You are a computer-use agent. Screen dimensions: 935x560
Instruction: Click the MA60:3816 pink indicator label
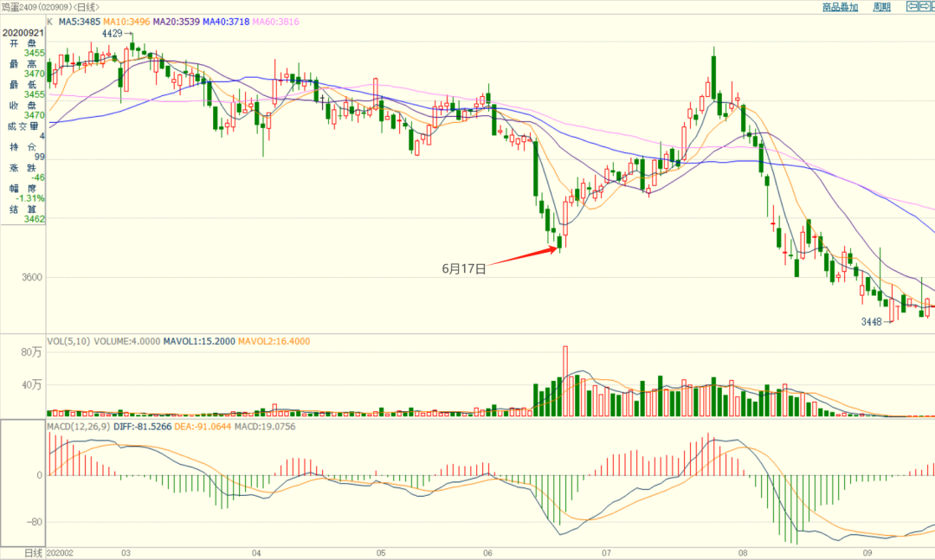275,22
